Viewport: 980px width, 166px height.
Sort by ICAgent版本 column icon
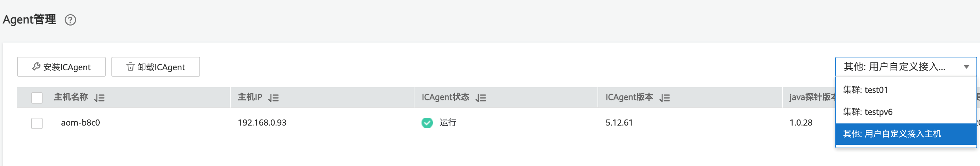pyautogui.click(x=665, y=98)
